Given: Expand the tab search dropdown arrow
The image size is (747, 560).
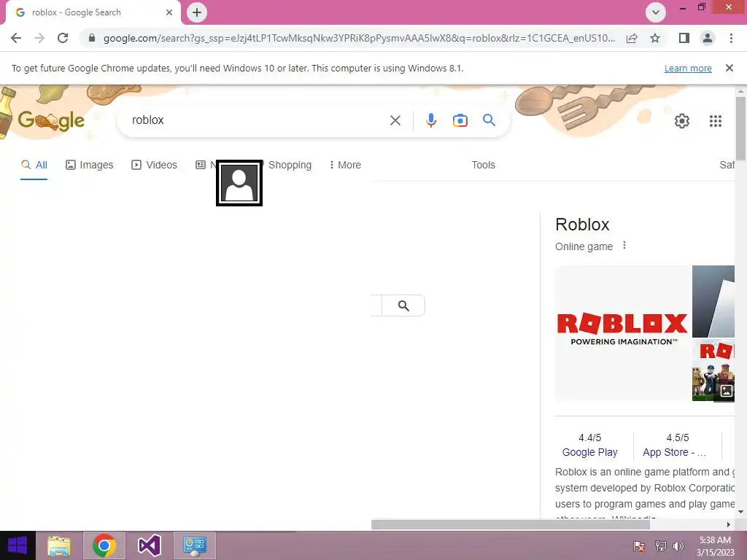Looking at the screenshot, I should pyautogui.click(x=656, y=12).
